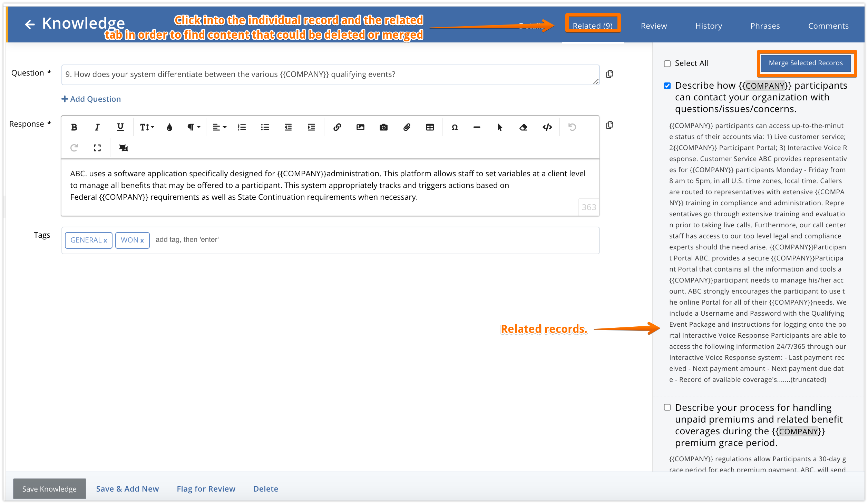The height and width of the screenshot is (504, 868).
Task: Redo the last edit
Action: tap(74, 148)
